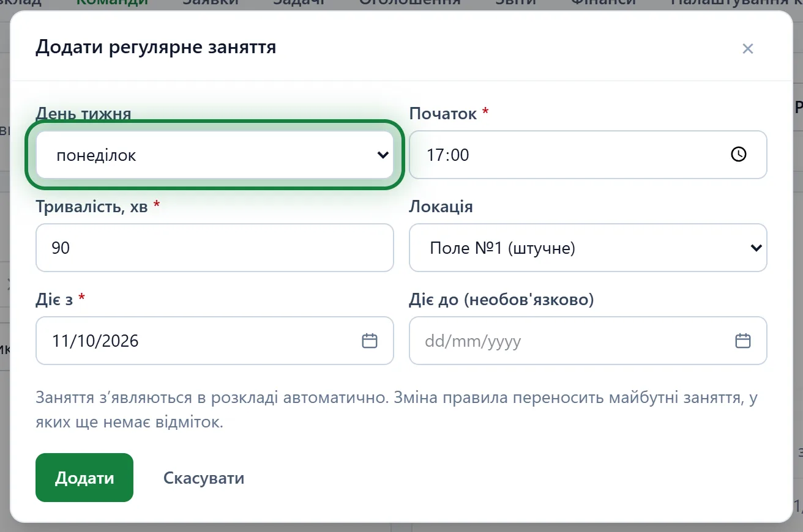Click the Локація label
803x532 pixels.
pos(441,206)
